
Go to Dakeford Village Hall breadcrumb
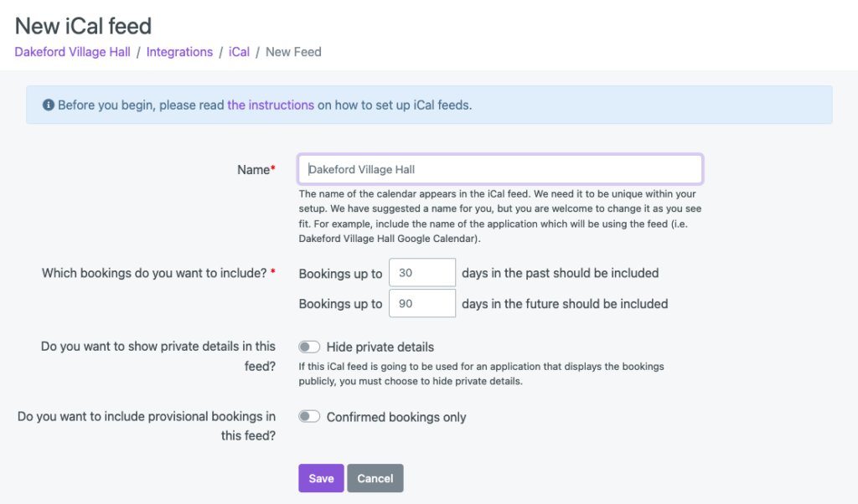click(73, 52)
